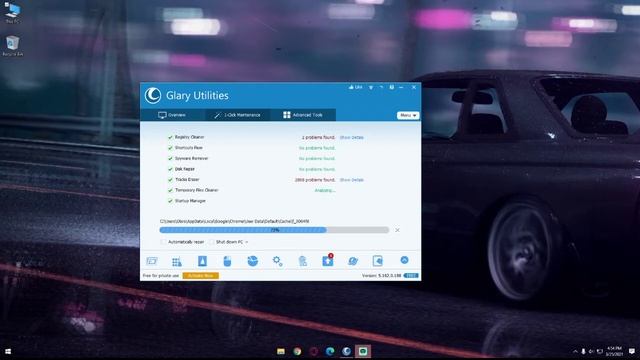Toggle the Shortcuts Fixer checkmark
This screenshot has width=640, height=360.
(x=170, y=148)
